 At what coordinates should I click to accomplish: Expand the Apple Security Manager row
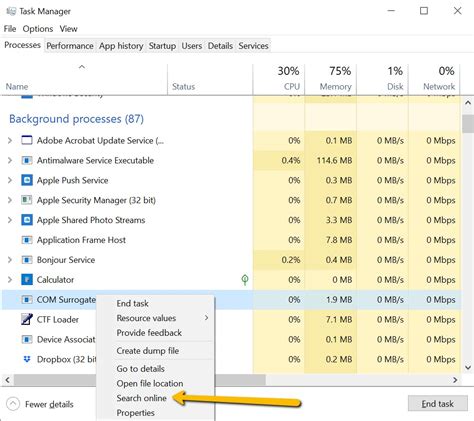coord(10,200)
